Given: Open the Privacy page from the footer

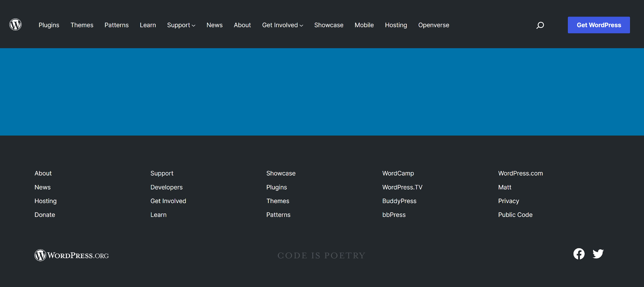Looking at the screenshot, I should (508, 201).
